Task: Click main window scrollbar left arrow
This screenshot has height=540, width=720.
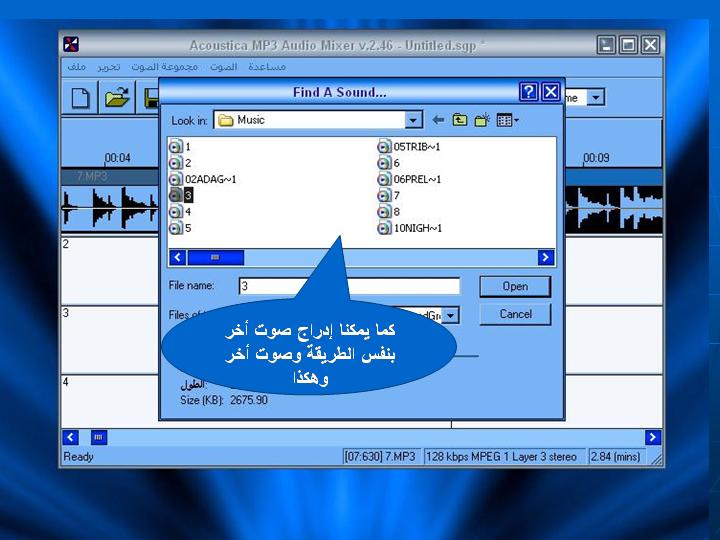Action: [x=70, y=437]
